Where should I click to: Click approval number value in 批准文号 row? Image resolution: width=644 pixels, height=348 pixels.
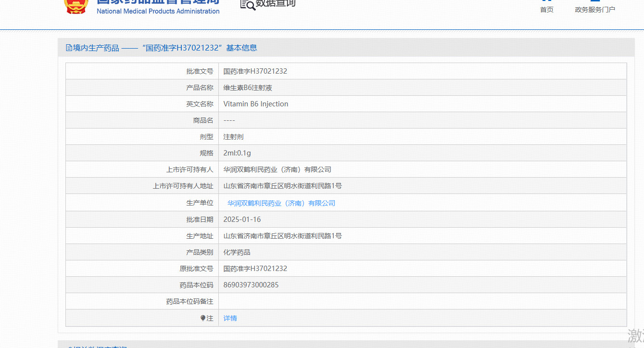point(255,71)
